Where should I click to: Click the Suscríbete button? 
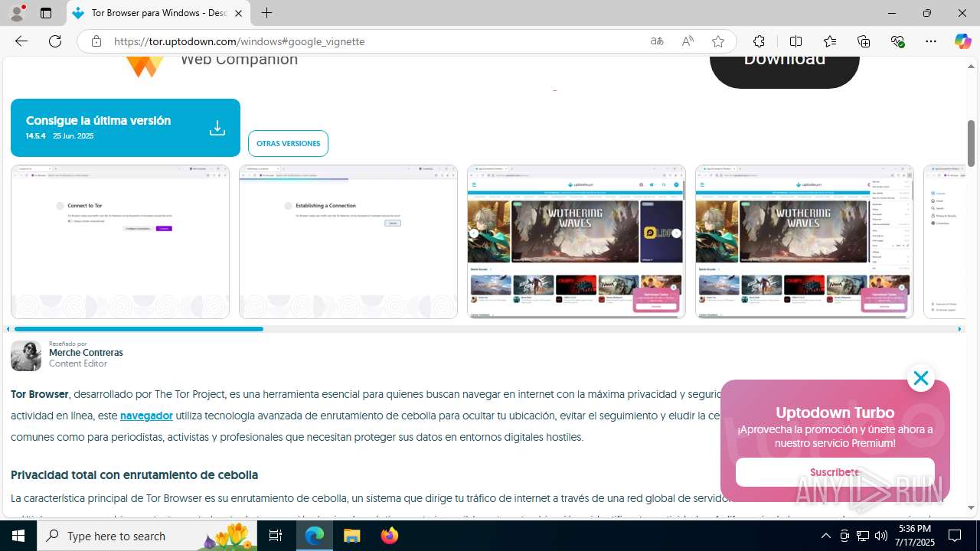coord(835,472)
